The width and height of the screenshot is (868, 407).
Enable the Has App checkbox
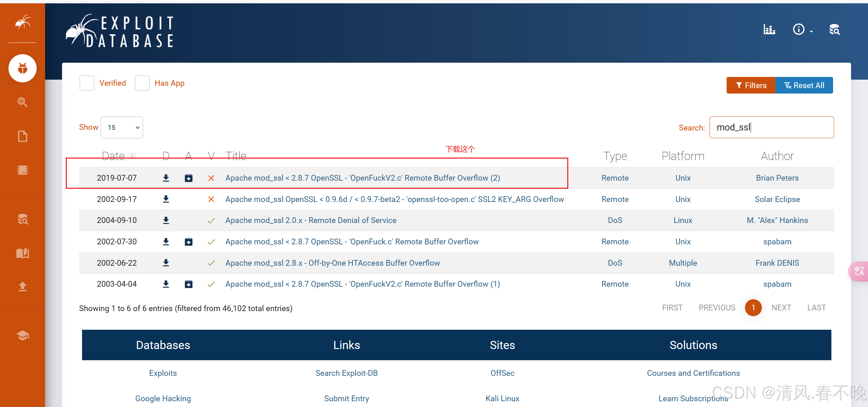pos(142,83)
